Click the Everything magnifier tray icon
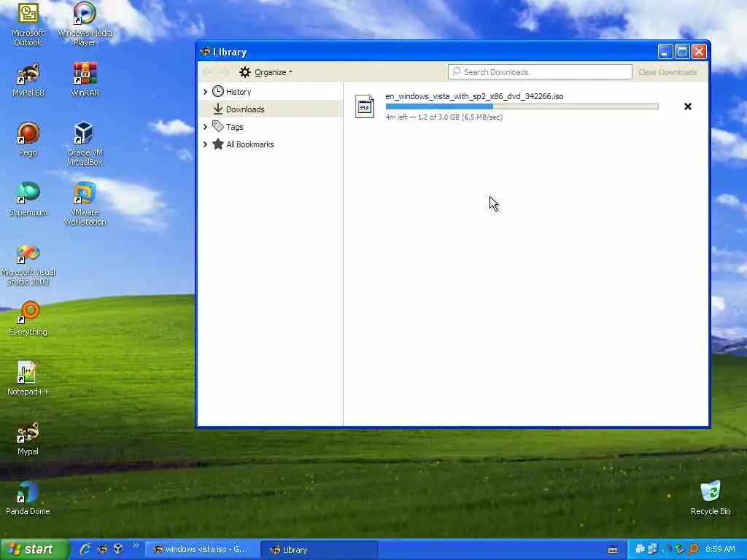 click(x=694, y=550)
